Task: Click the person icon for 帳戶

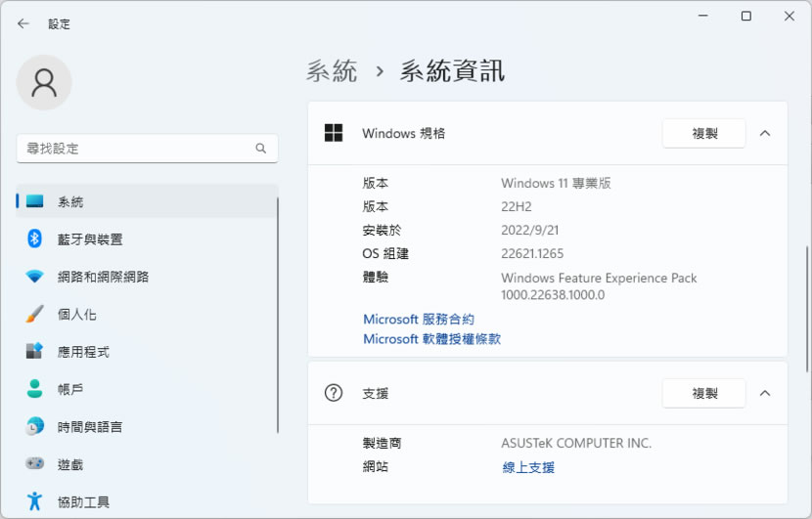Action: click(34, 389)
